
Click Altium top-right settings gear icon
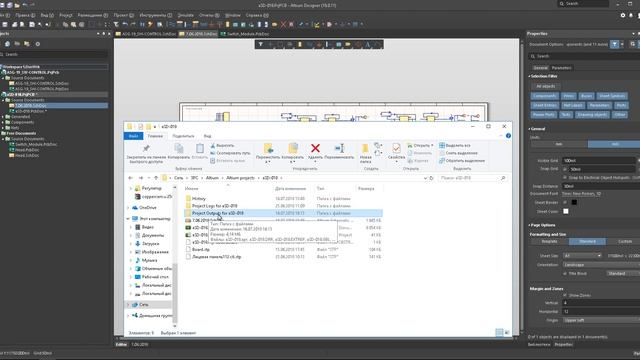[622, 15]
